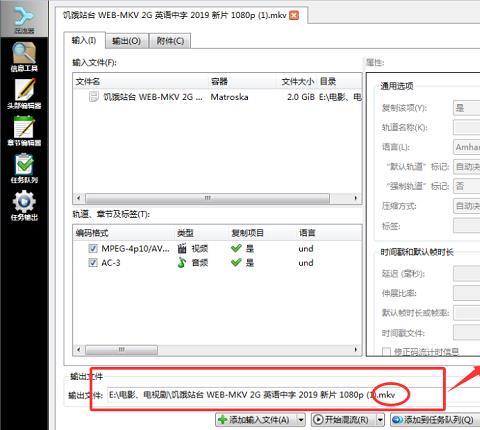Open the 默认帧时长或帧率 combo box

[467, 313]
